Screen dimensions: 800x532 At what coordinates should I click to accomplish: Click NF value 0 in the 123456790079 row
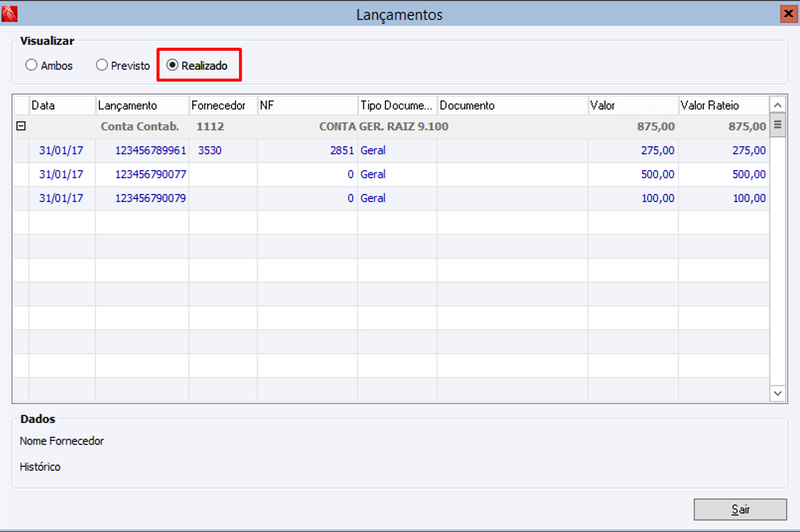[x=351, y=198]
